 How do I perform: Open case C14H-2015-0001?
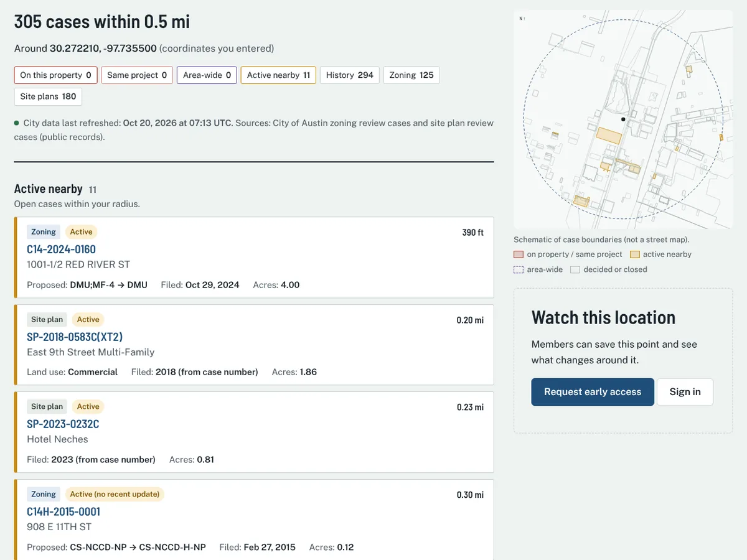tap(63, 512)
